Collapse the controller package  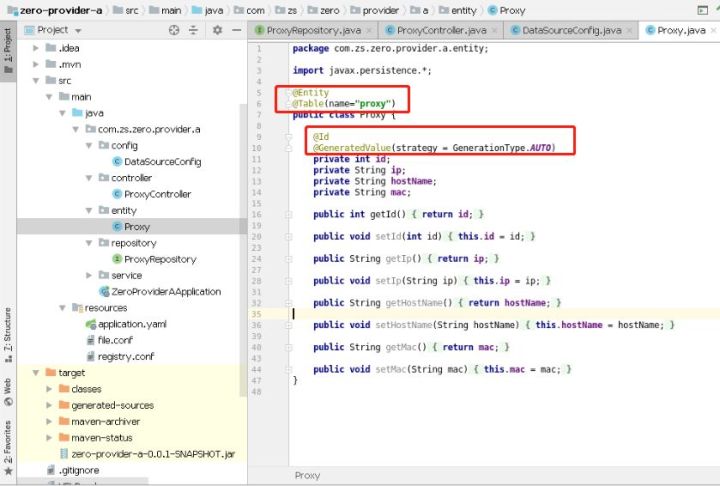(x=89, y=178)
